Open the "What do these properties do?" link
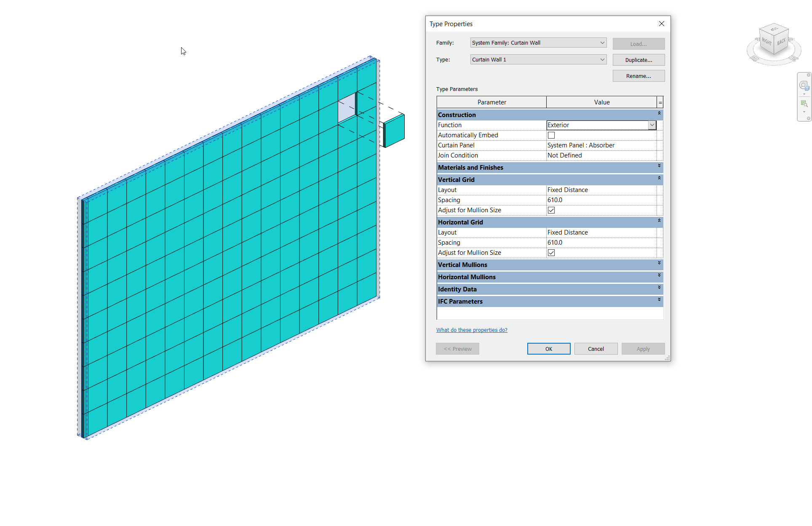This screenshot has width=812, height=526. click(472, 330)
